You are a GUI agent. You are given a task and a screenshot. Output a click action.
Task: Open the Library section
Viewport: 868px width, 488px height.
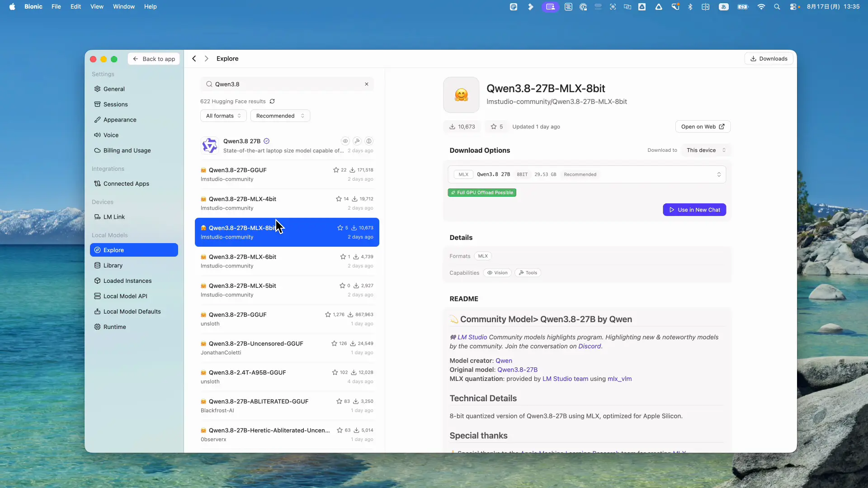click(134, 265)
